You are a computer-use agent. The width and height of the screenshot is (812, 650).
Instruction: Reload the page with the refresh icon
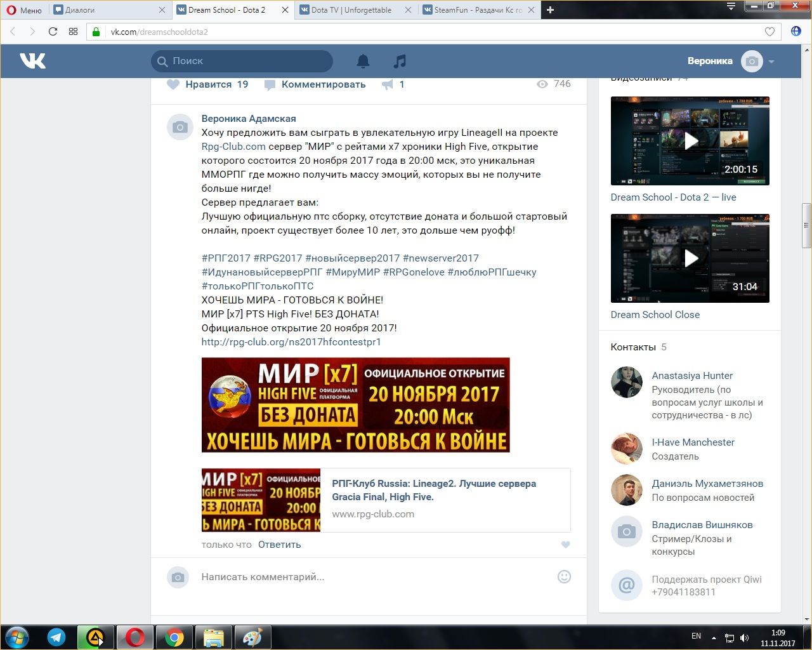[53, 31]
